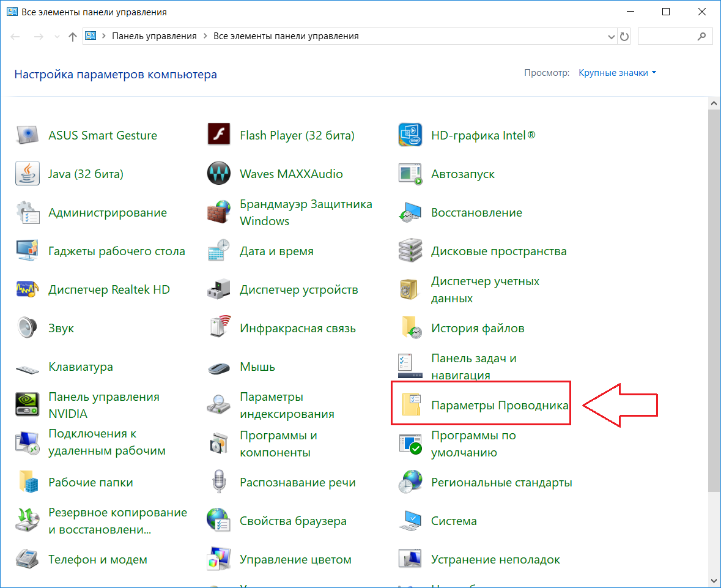Open the Панель задач и навигация icon

pos(410,367)
